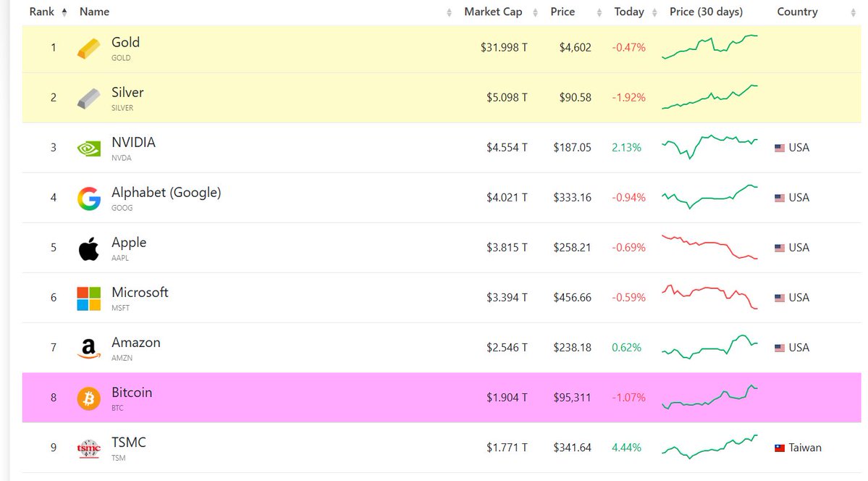Click the Microsoft logo icon
Viewport: 868px width, 481px height.
(89, 298)
